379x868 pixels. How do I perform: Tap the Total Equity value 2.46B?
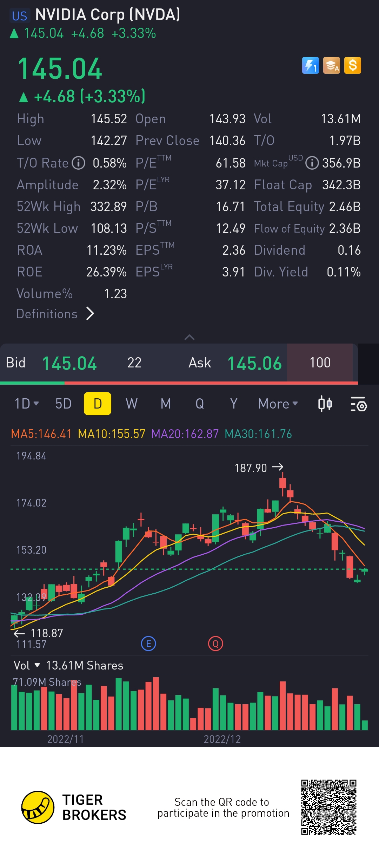[x=345, y=207]
